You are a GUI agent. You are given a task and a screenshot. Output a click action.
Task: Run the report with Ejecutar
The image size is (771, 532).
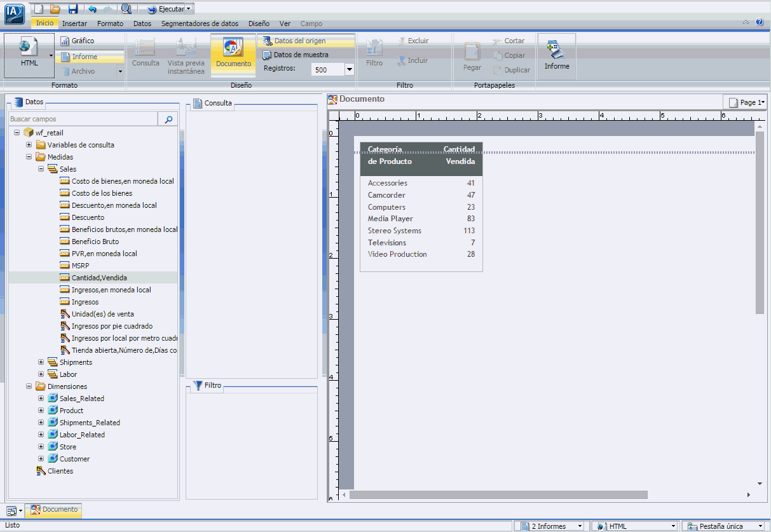[x=165, y=9]
